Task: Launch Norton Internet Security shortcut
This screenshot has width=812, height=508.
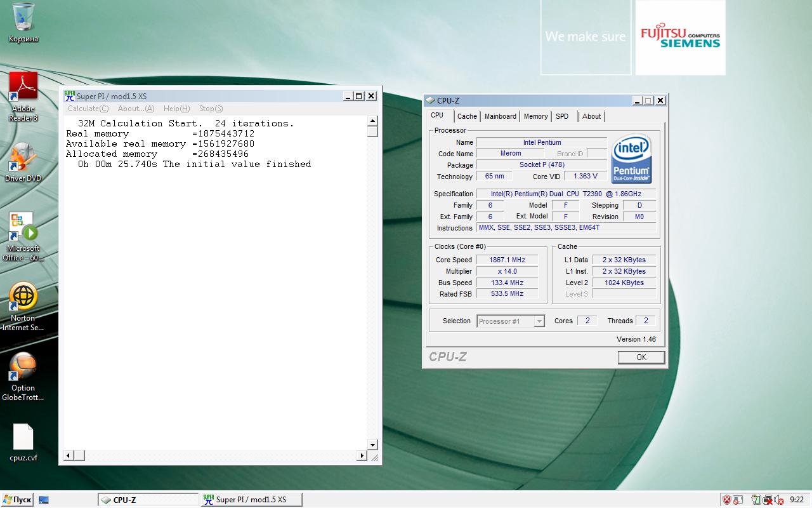Action: tap(23, 306)
